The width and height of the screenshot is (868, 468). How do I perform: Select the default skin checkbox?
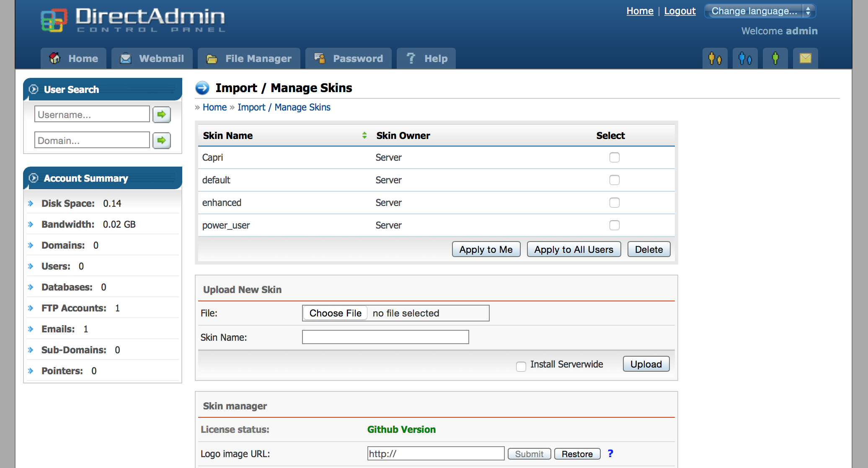click(614, 180)
